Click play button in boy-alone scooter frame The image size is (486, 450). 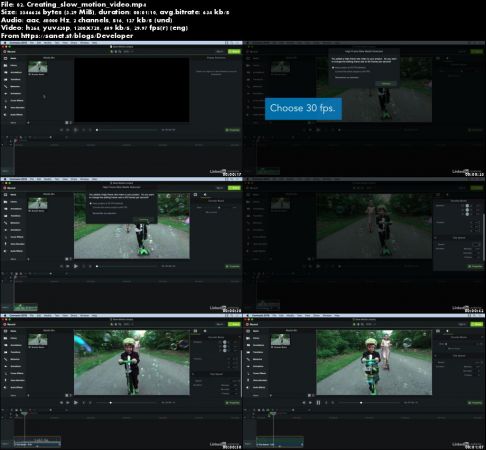tap(76, 403)
